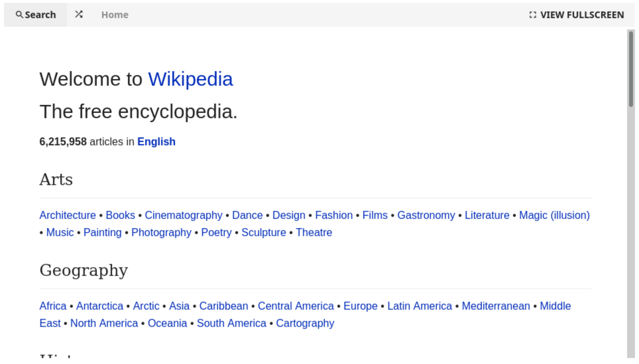Open the Photography link

pos(161,232)
